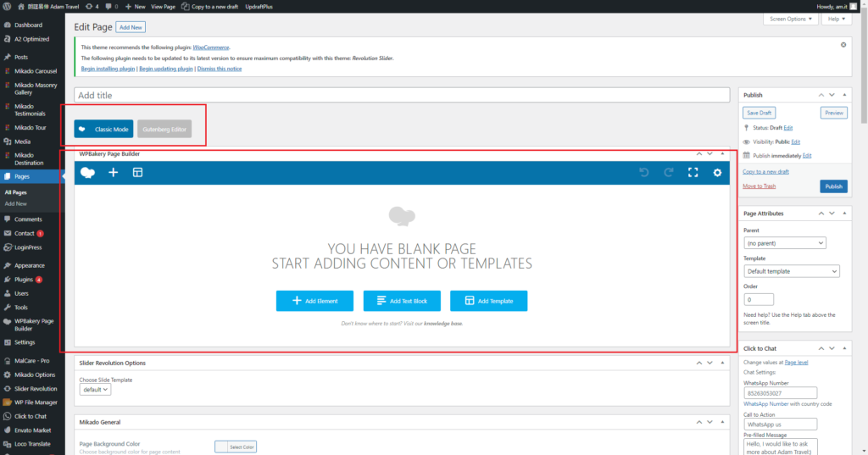
Task: Open the comments bubble in the admin bar
Action: (x=112, y=7)
